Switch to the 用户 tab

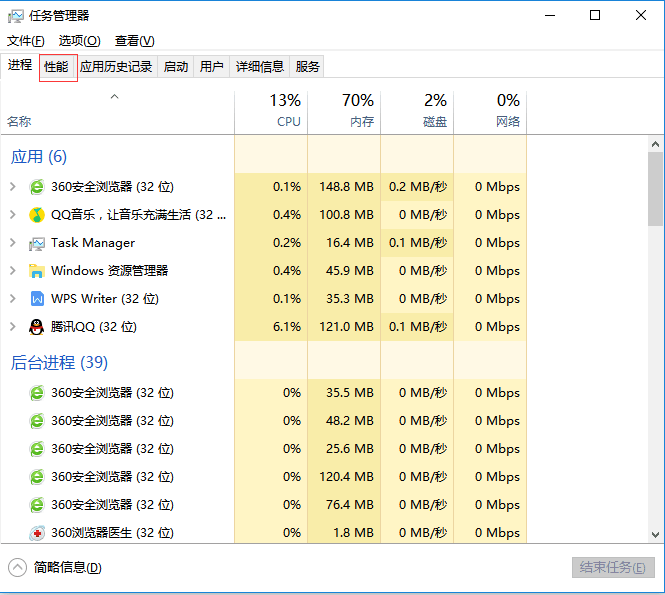[211, 67]
